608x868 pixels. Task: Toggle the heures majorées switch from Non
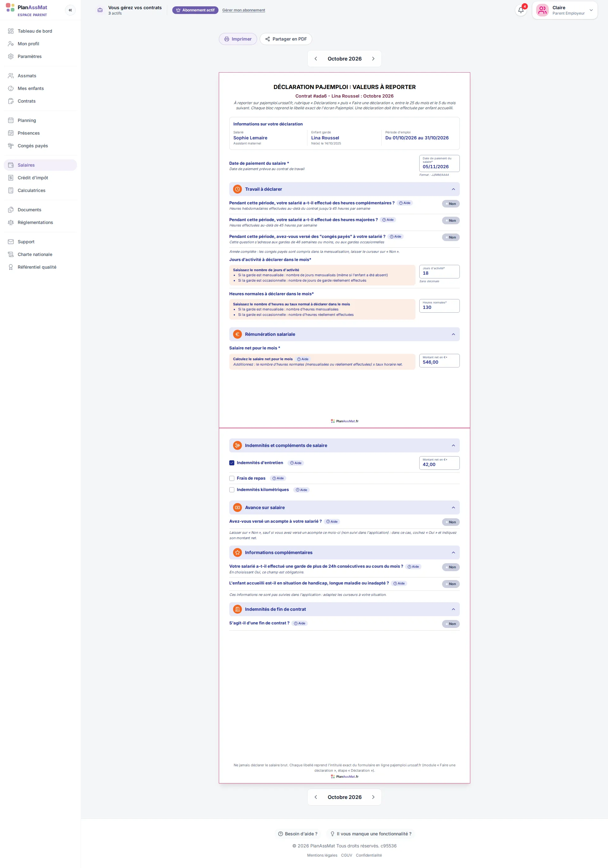[x=451, y=220]
